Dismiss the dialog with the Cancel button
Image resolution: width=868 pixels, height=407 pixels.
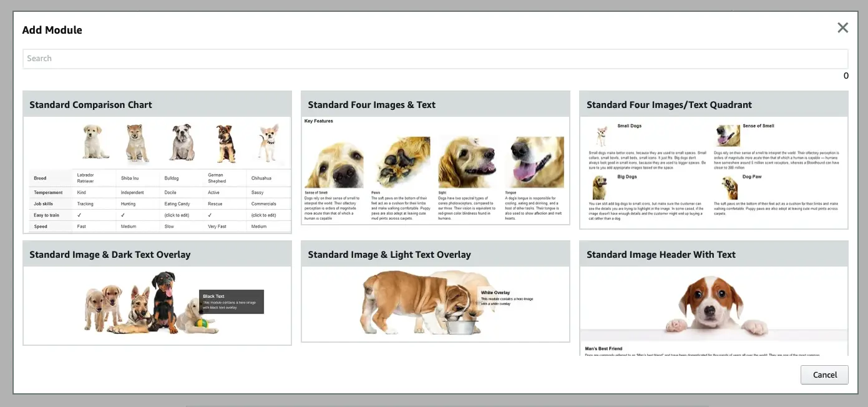tap(824, 375)
